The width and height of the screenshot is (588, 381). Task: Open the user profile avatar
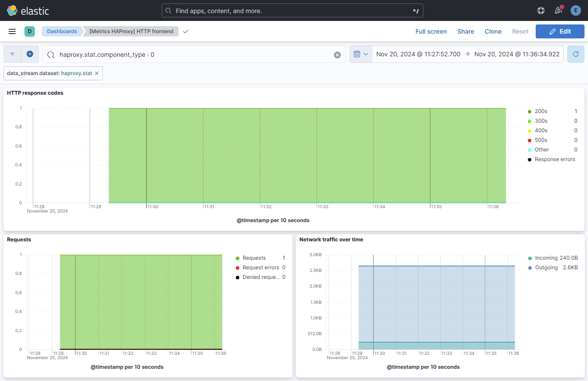[x=575, y=10]
